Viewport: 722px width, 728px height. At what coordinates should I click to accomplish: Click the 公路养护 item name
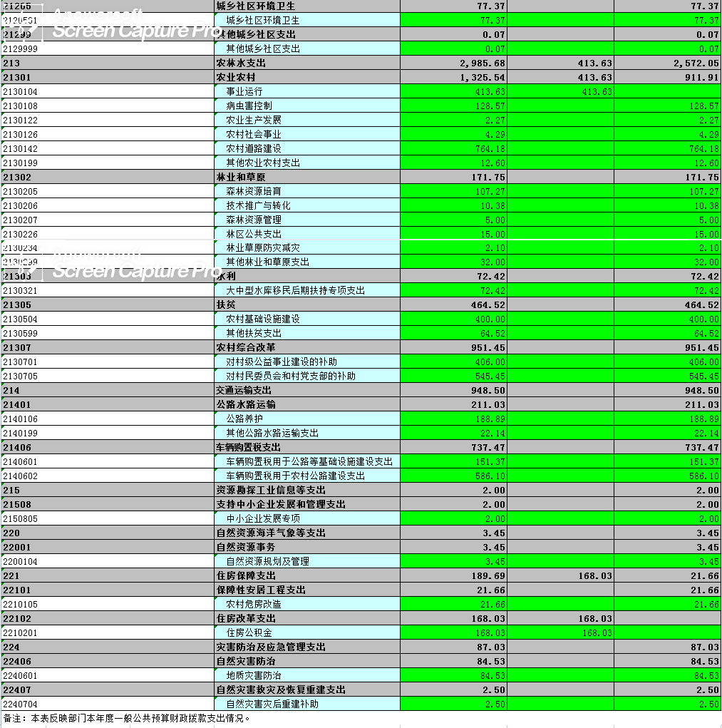coord(307,419)
